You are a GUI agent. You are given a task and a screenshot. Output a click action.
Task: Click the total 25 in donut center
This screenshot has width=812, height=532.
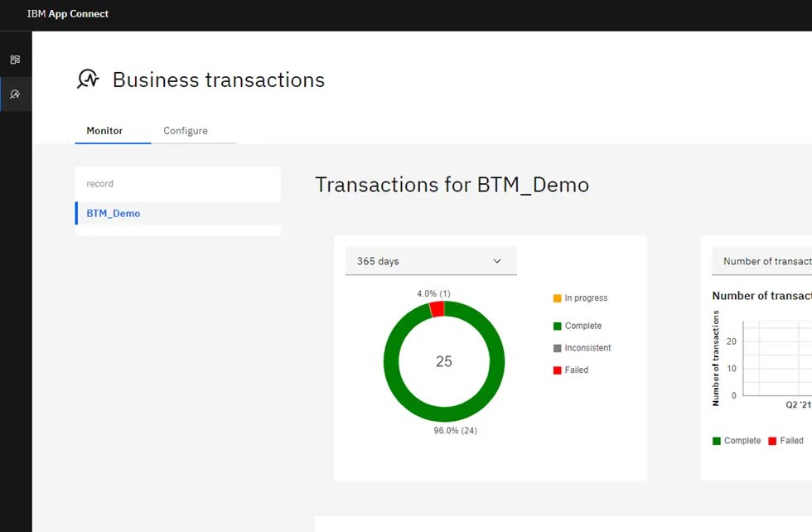(x=444, y=361)
